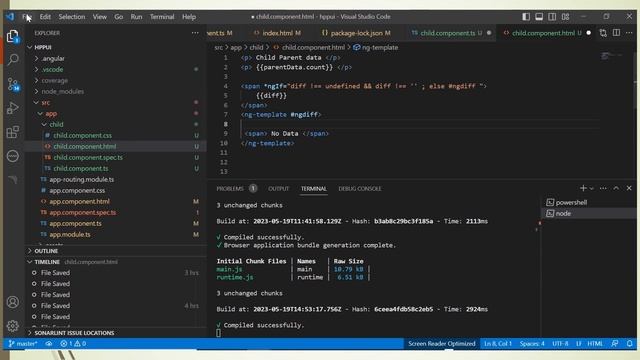
Task: Open the Search view in activity bar
Action: click(x=13, y=60)
